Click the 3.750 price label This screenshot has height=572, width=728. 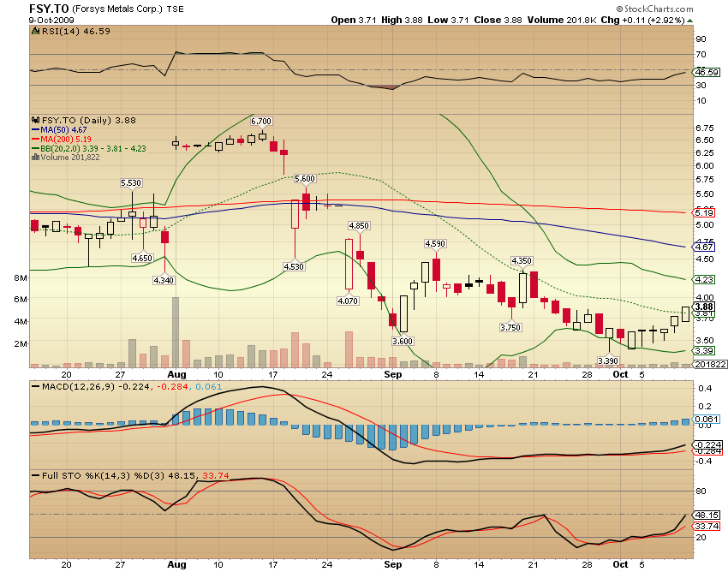pyautogui.click(x=510, y=328)
